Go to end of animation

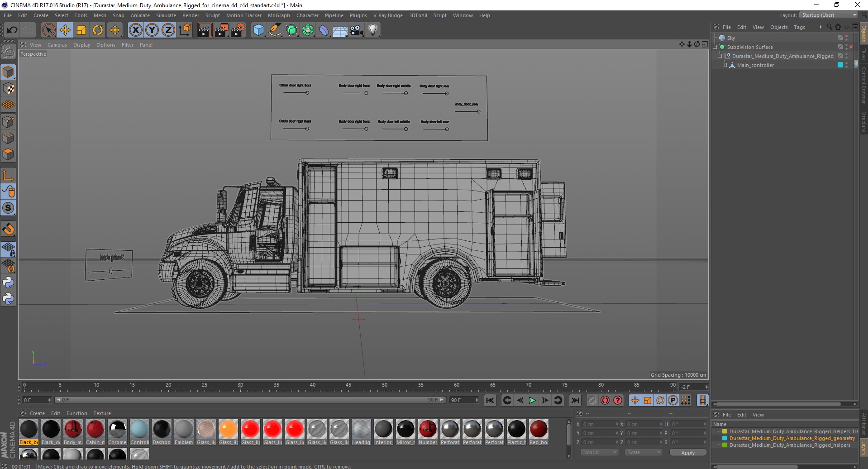[575, 400]
